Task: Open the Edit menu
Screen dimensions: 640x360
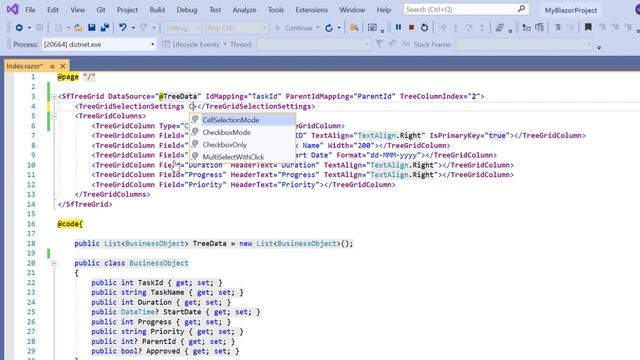Action: [x=53, y=10]
